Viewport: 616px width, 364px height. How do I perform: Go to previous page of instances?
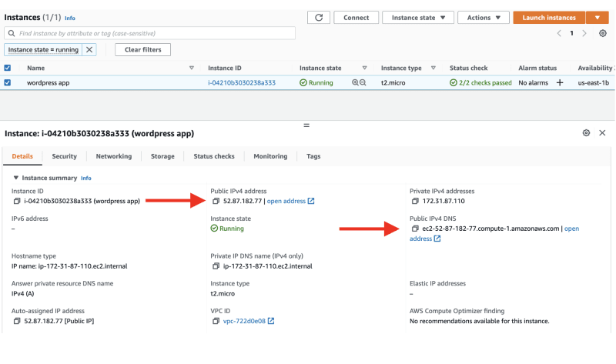click(559, 33)
